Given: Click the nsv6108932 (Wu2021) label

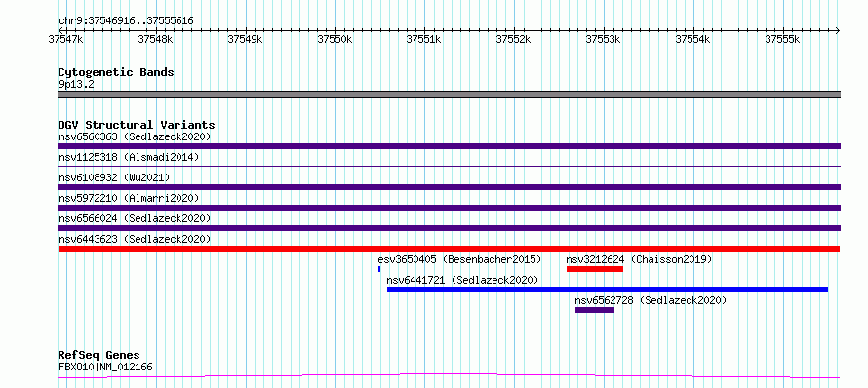Looking at the screenshot, I should 114,177.
